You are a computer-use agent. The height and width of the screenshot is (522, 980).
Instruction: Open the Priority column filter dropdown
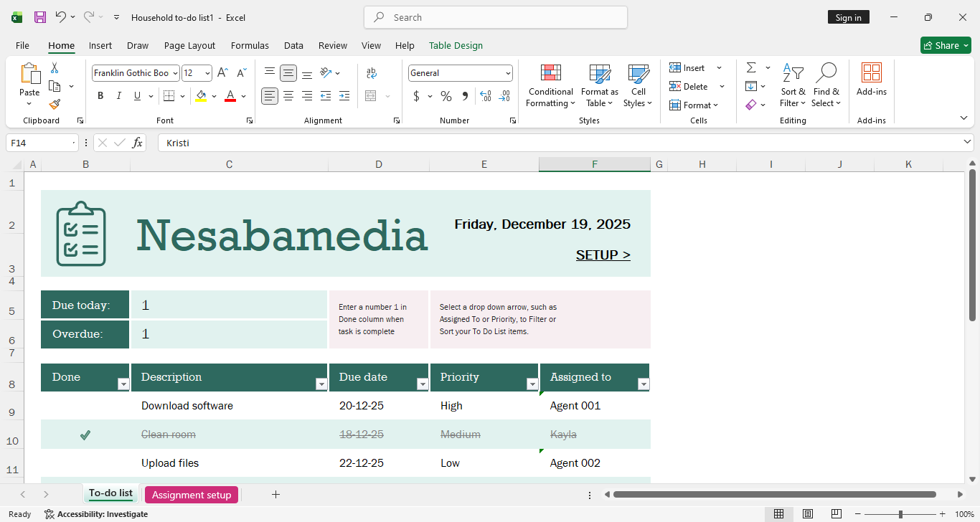click(532, 384)
